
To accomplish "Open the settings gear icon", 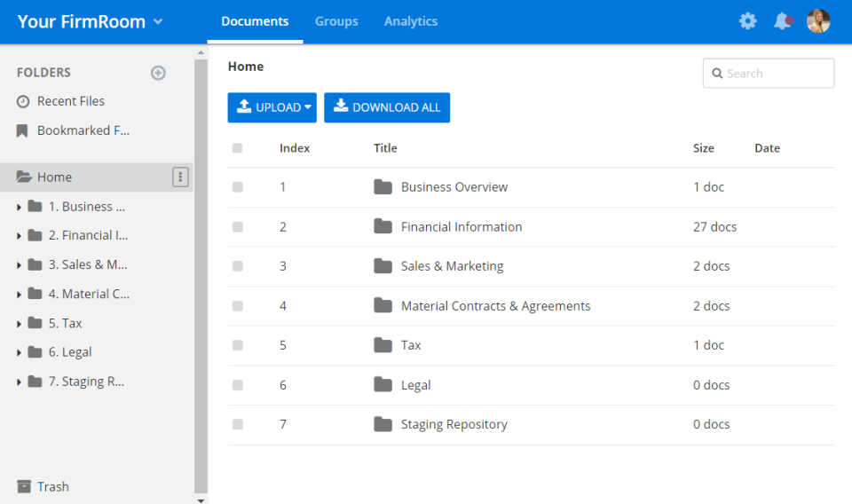I will (x=748, y=21).
